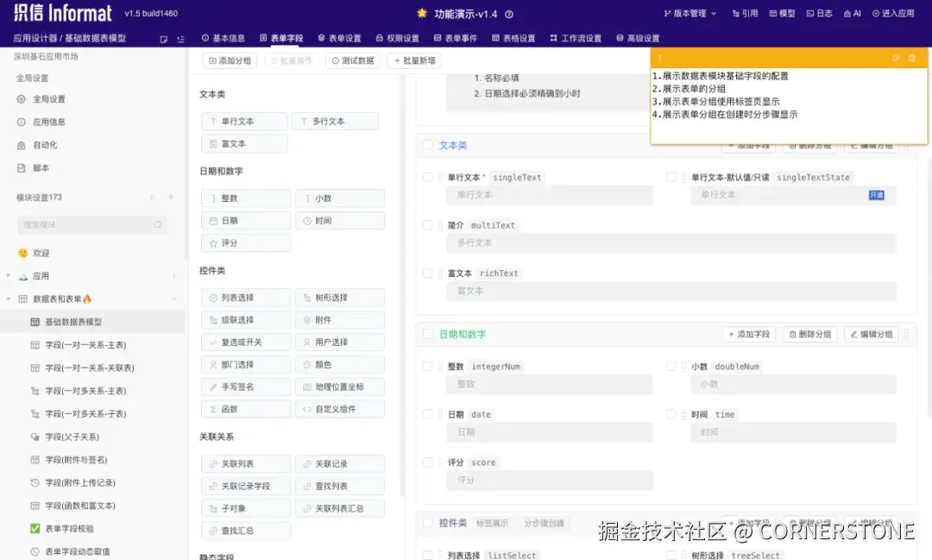
Task: Switch to 权限设置 tab
Action: point(397,38)
